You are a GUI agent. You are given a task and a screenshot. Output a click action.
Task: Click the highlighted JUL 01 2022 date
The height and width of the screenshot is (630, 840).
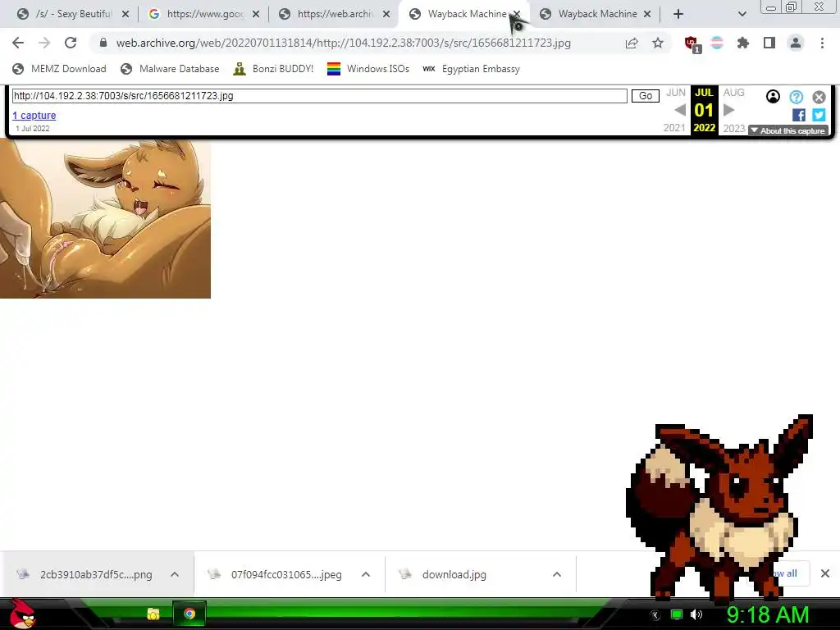[704, 110]
